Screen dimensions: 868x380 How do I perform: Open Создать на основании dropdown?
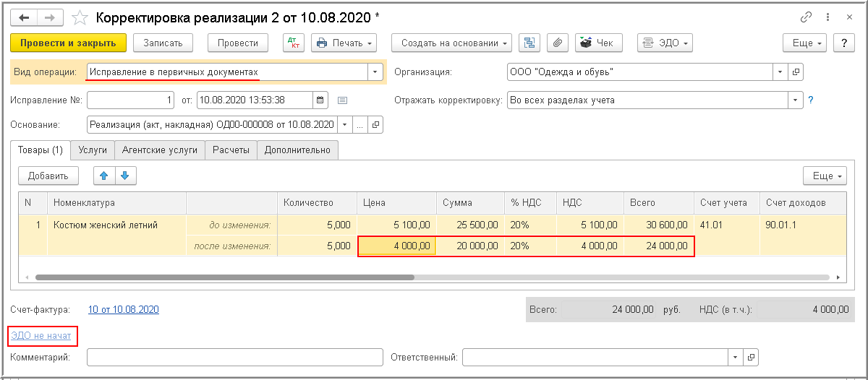click(451, 43)
